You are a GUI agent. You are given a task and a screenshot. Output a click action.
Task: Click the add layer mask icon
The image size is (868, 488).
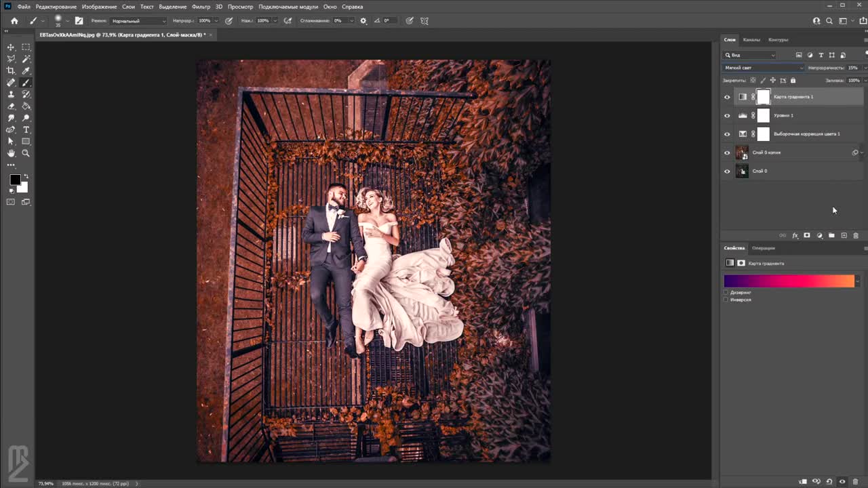[807, 235]
